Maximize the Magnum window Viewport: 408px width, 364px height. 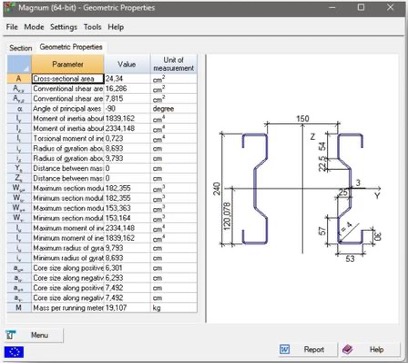pos(361,7)
